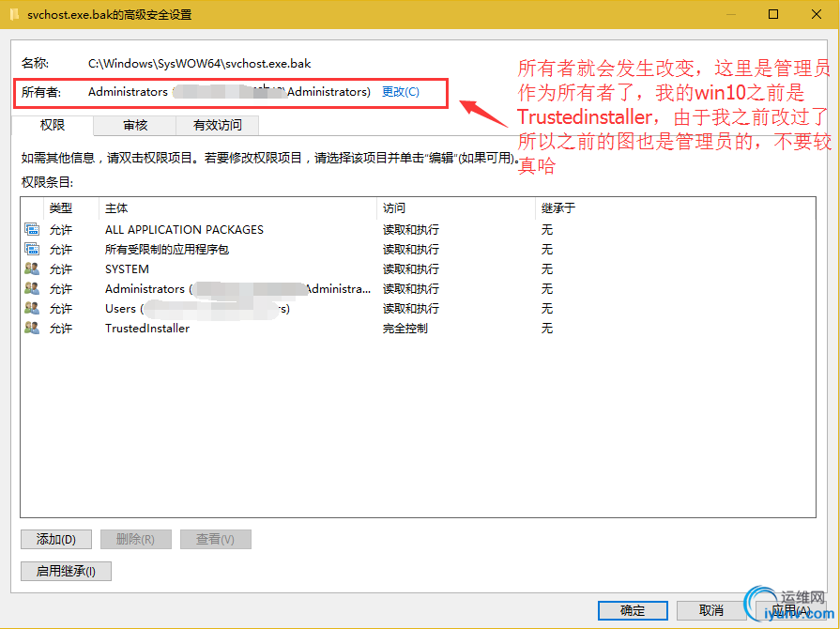Click 完全控制 access value for TrustedInstaller

405,329
